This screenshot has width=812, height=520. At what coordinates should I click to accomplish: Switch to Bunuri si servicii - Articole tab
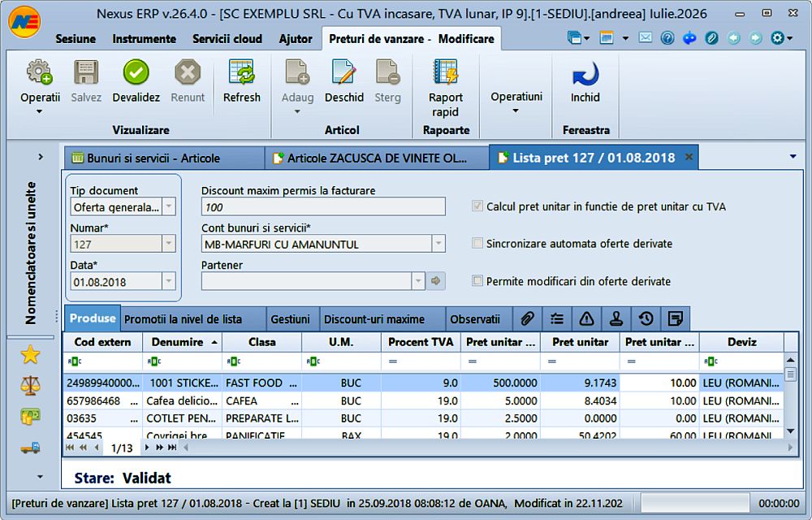pyautogui.click(x=164, y=158)
